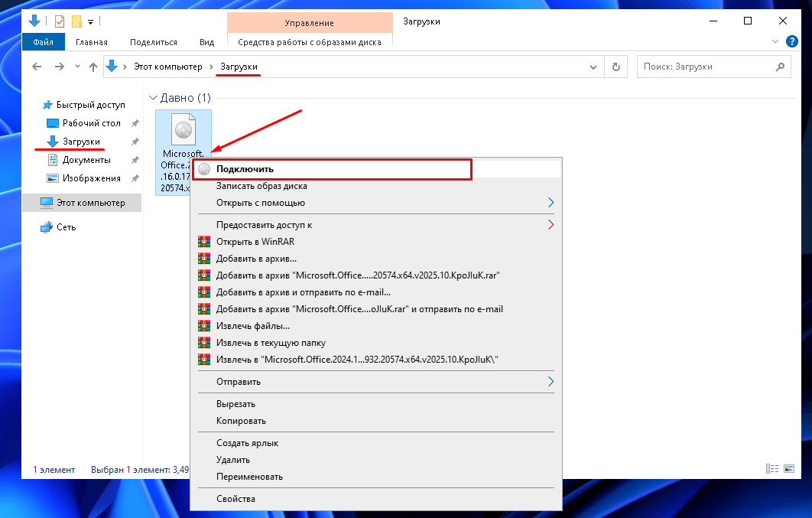
Task: Choose Создать ярлык in context menu
Action: click(376, 443)
